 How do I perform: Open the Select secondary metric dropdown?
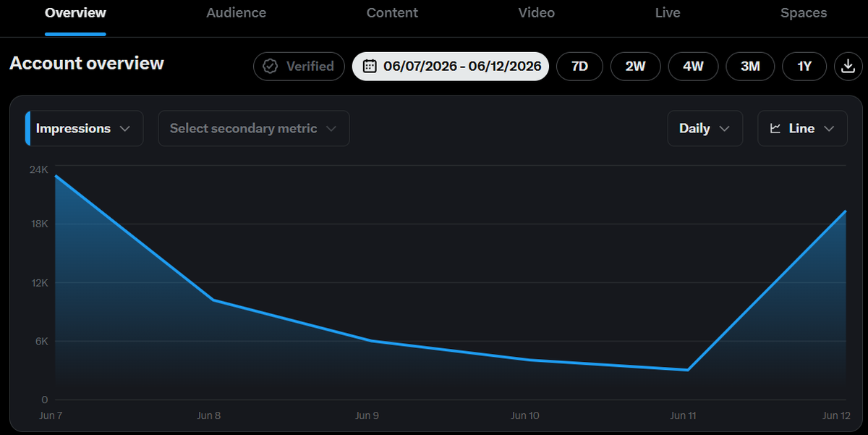pyautogui.click(x=254, y=129)
